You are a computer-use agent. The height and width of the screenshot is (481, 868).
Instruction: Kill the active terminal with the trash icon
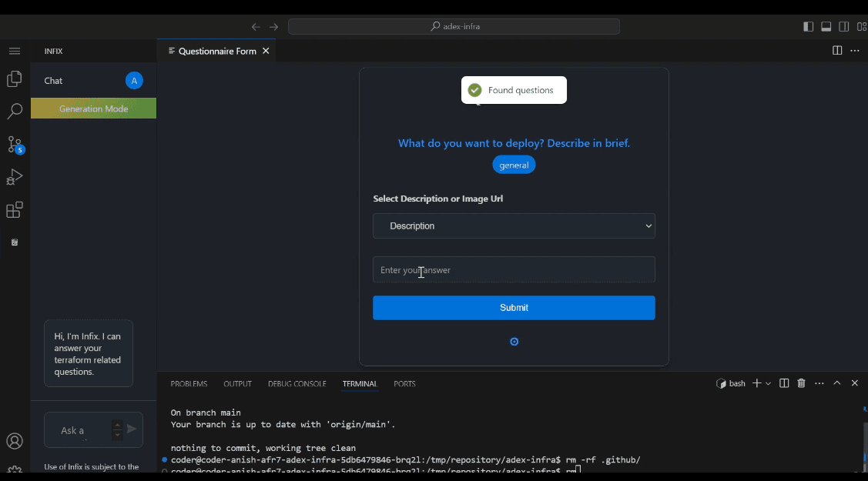point(801,382)
